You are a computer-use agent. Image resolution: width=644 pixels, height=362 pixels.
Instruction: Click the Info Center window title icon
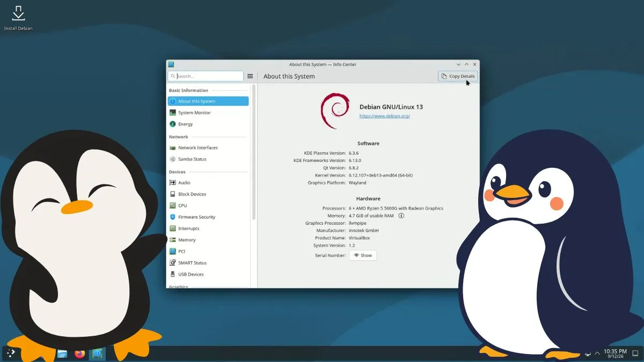171,64
